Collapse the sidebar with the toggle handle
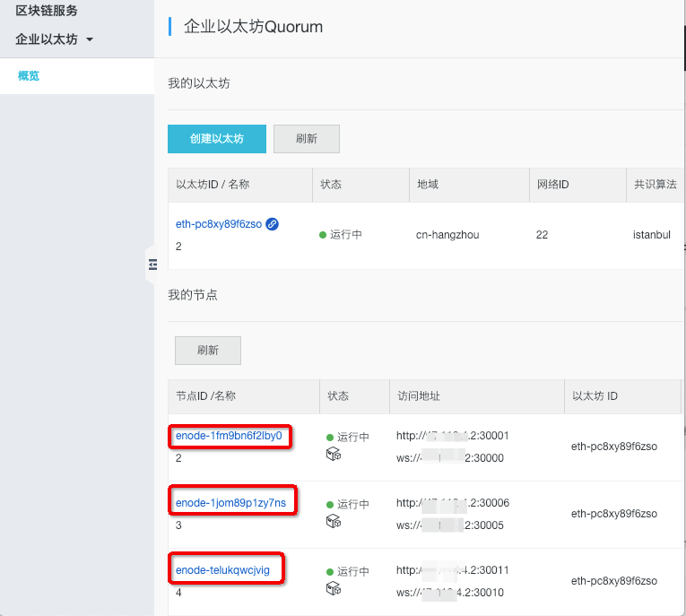Viewport: 686px width, 616px height. [152, 265]
